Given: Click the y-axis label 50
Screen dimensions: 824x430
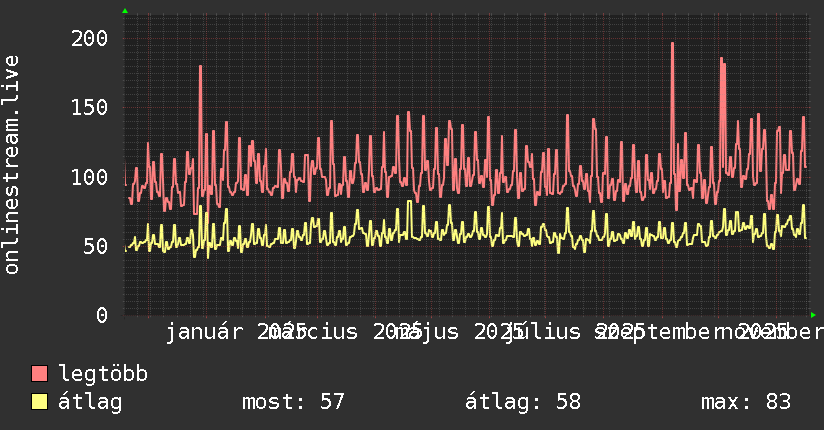Looking at the screenshot, I should pos(96,247).
